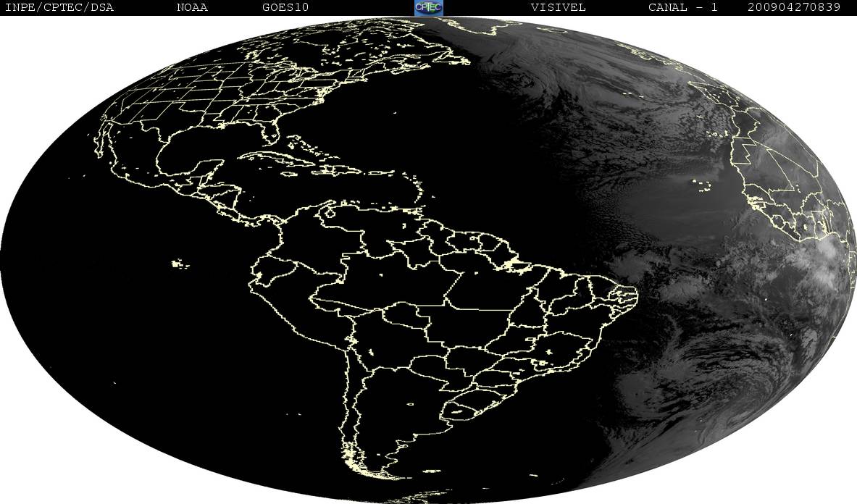Click the CANAL - 1 label
Viewport: 857px width, 504px height.
point(682,8)
